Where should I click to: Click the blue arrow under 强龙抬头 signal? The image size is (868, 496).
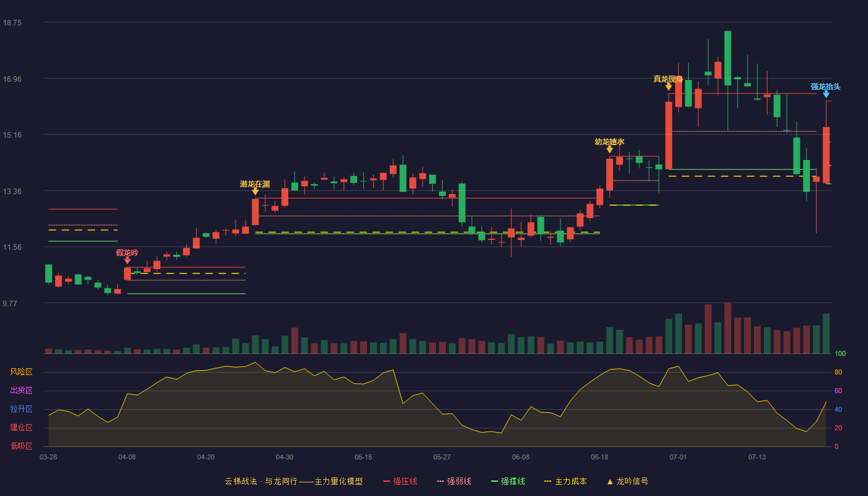click(826, 94)
